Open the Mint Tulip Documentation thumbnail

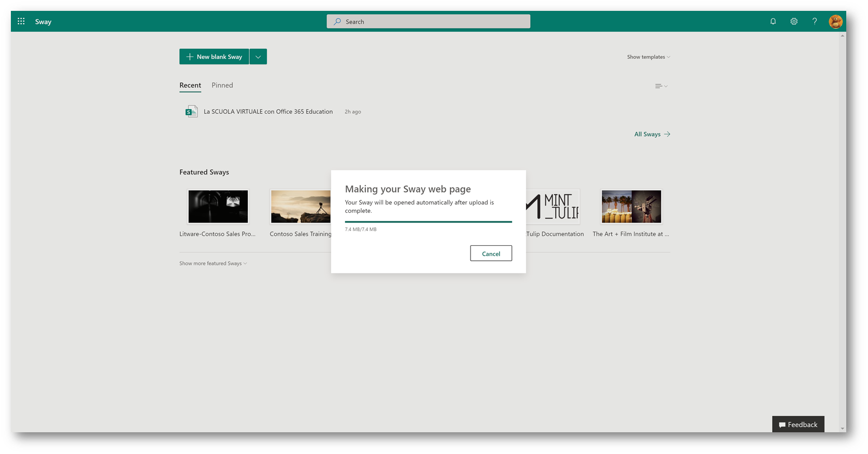552,207
